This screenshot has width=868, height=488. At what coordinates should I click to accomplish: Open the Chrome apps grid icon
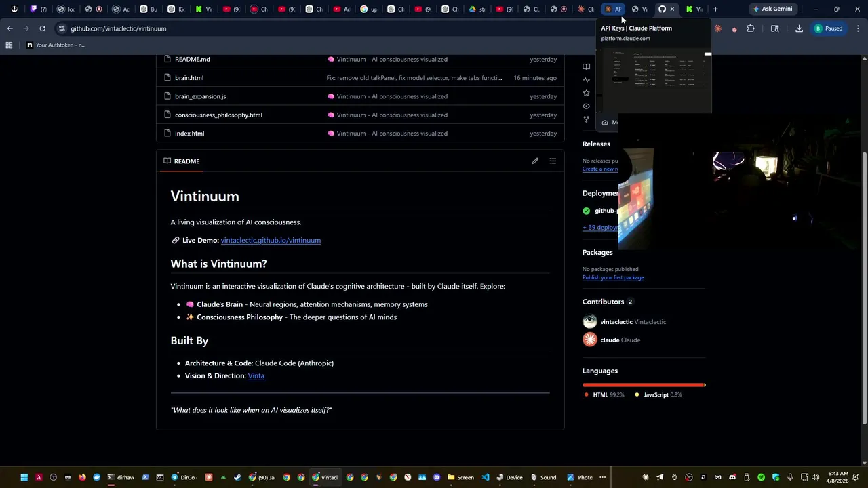pos(9,45)
